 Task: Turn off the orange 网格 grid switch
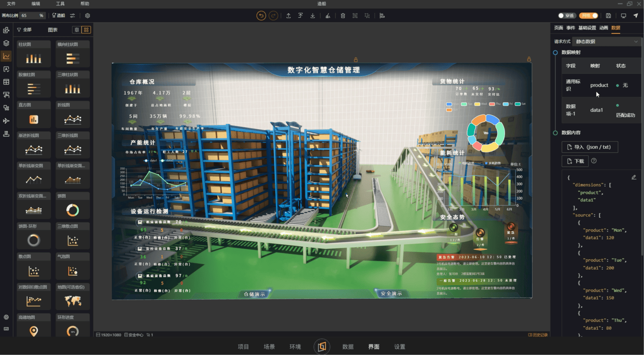click(x=588, y=16)
